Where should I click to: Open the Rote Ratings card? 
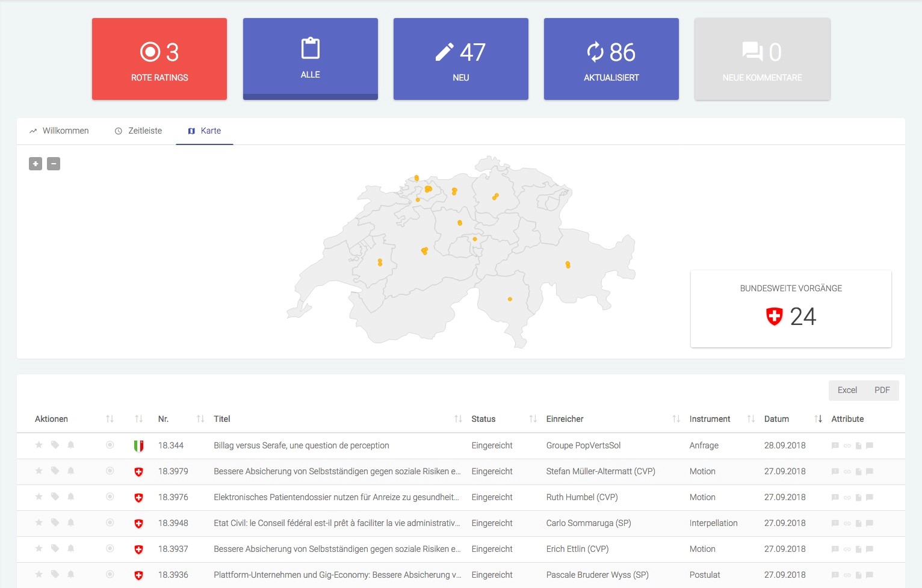tap(159, 59)
